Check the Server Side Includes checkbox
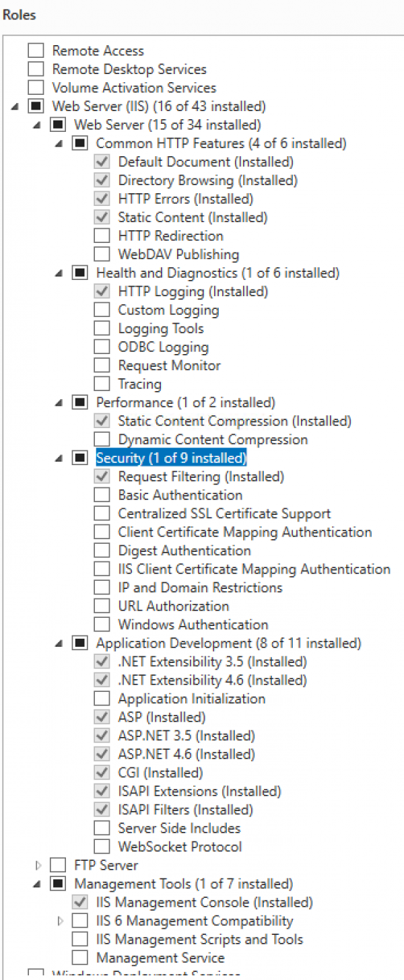Viewport: 404px width, 980px height. point(102,828)
